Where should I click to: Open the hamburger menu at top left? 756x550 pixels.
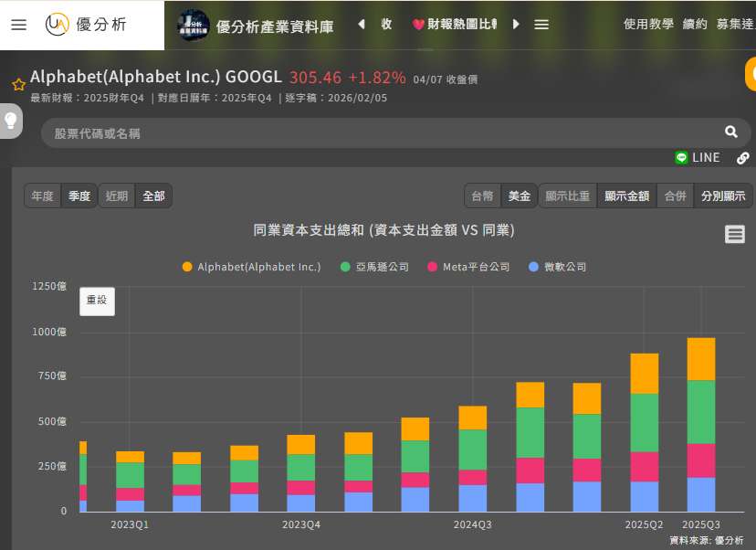tap(18, 25)
